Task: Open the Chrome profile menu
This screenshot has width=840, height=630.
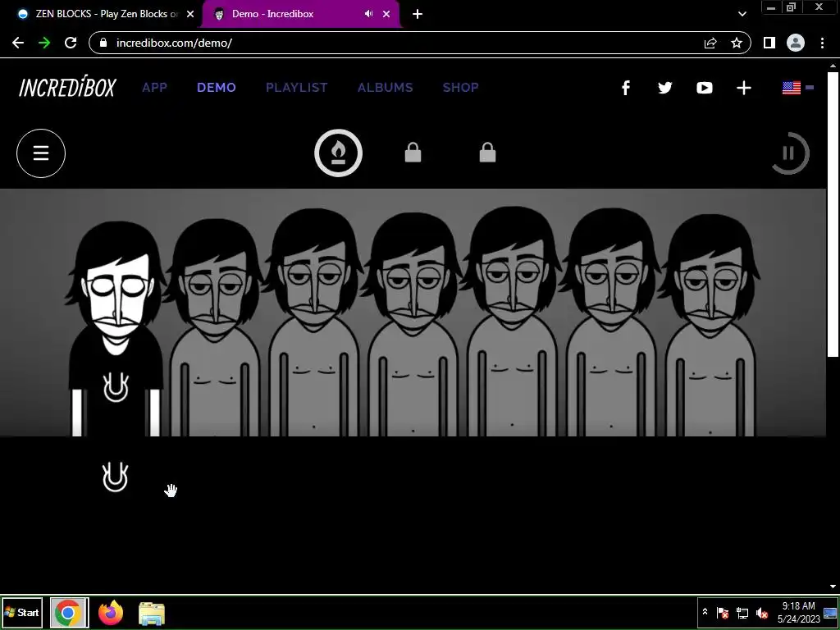Action: pos(796,43)
